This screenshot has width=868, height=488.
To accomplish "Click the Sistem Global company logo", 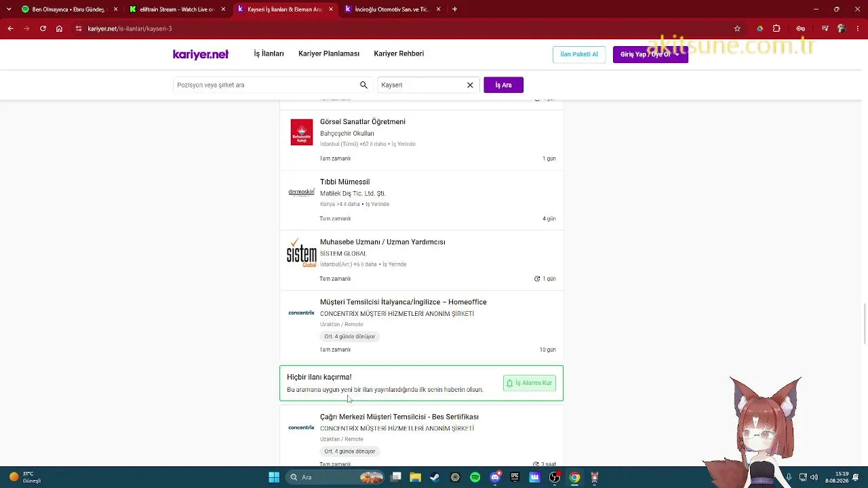I will click(x=302, y=253).
